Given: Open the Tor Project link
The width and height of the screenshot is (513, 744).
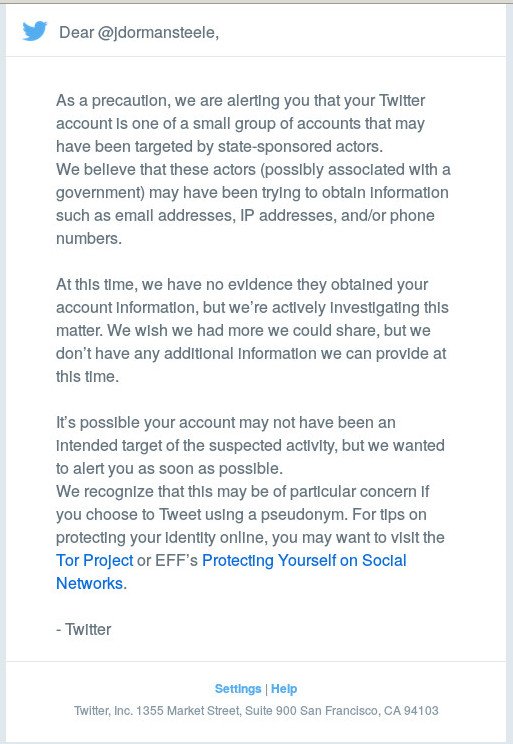Looking at the screenshot, I should [94, 560].
